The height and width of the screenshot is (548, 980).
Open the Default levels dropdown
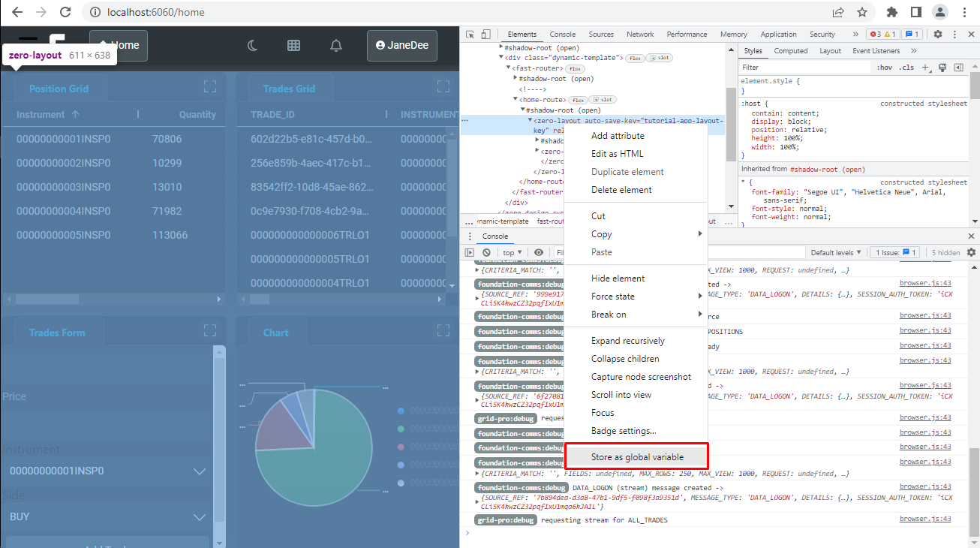[836, 252]
